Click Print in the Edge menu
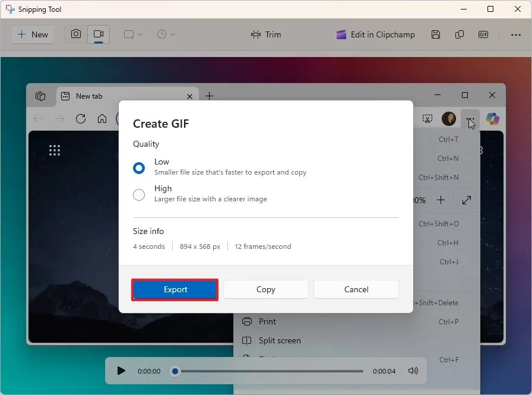The width and height of the screenshot is (532, 395). 267,321
